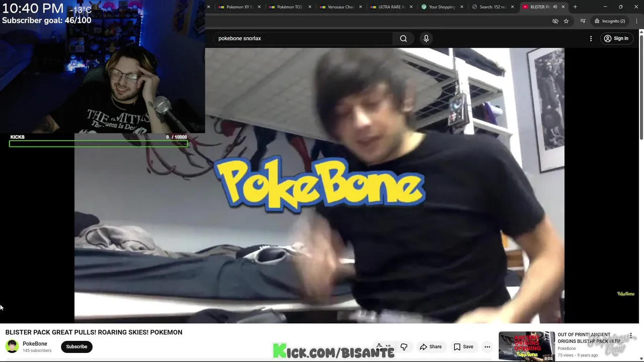This screenshot has height=362, width=644.
Task: Activate voice search microphone icon
Action: tap(426, 38)
